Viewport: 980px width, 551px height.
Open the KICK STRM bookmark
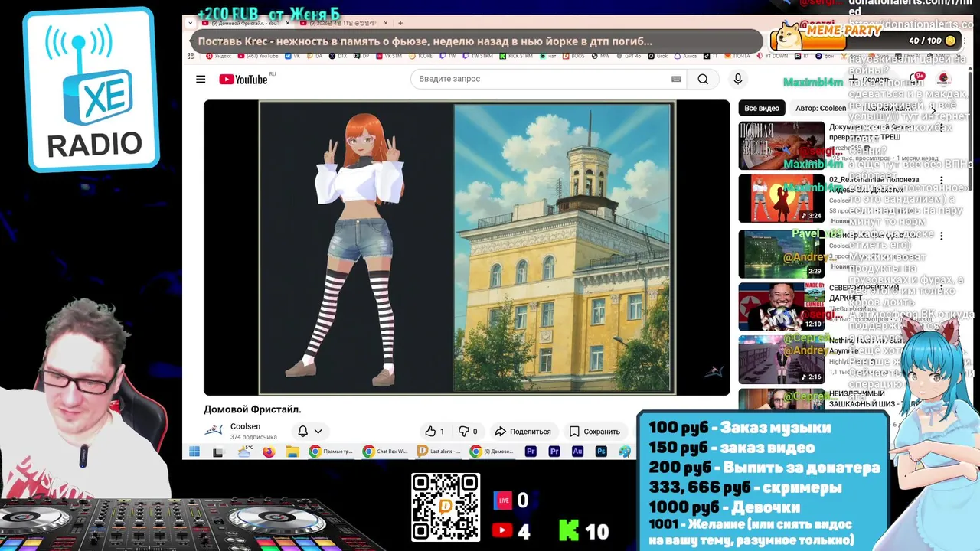tap(516, 56)
